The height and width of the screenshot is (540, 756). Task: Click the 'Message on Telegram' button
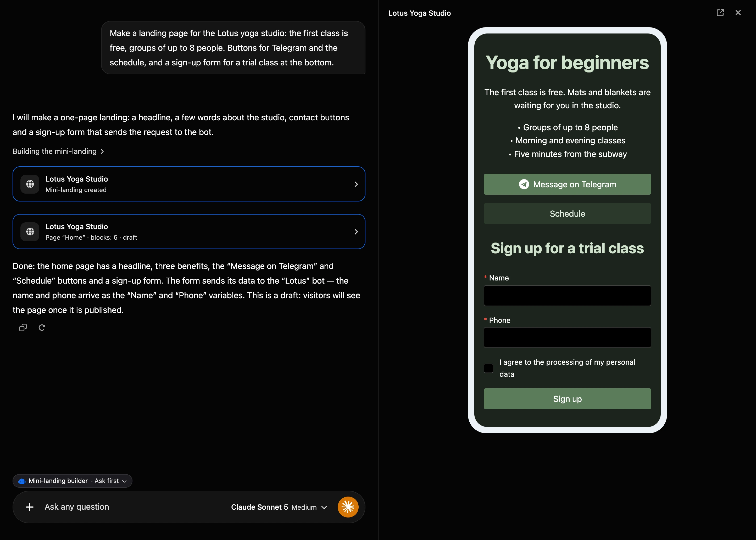click(567, 184)
